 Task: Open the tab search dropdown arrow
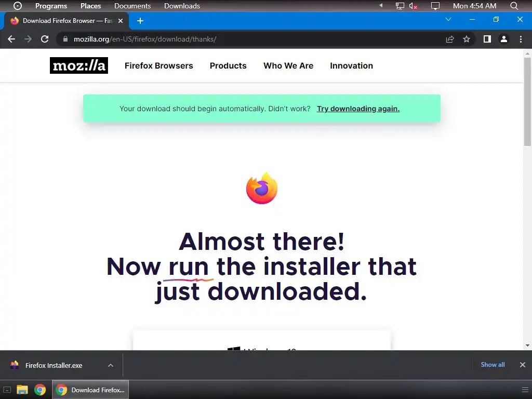(448, 19)
